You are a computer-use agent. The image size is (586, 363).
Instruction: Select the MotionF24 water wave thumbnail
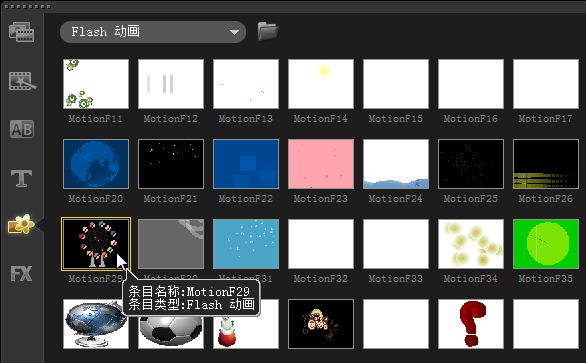396,164
